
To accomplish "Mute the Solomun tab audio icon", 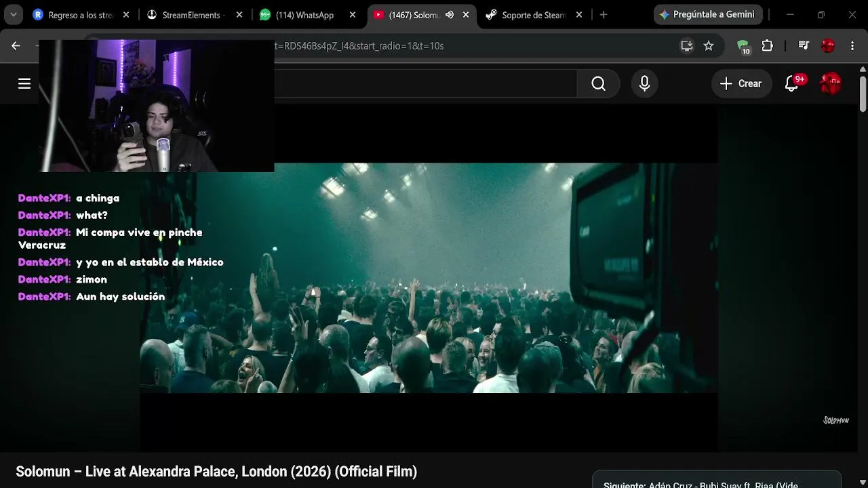I will [x=449, y=15].
